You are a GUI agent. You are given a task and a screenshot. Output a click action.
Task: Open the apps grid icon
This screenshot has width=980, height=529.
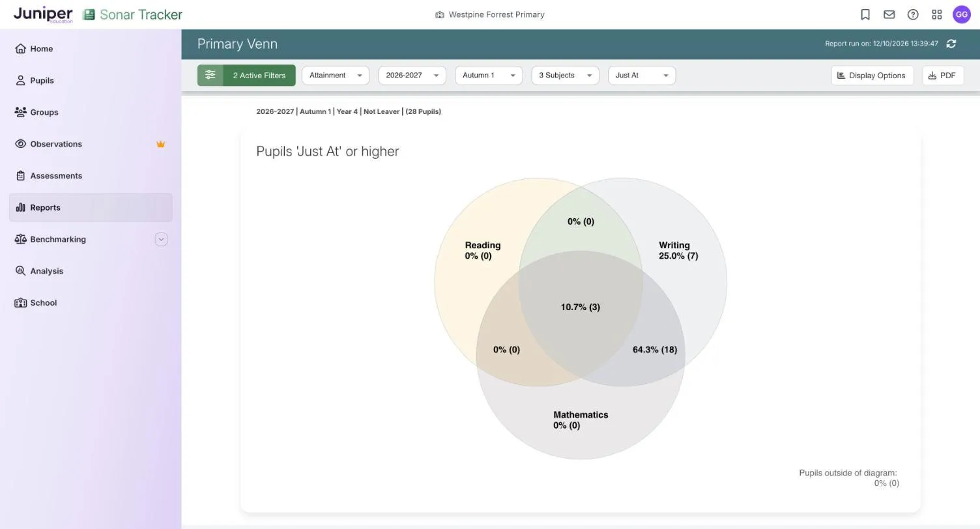pyautogui.click(x=937, y=14)
